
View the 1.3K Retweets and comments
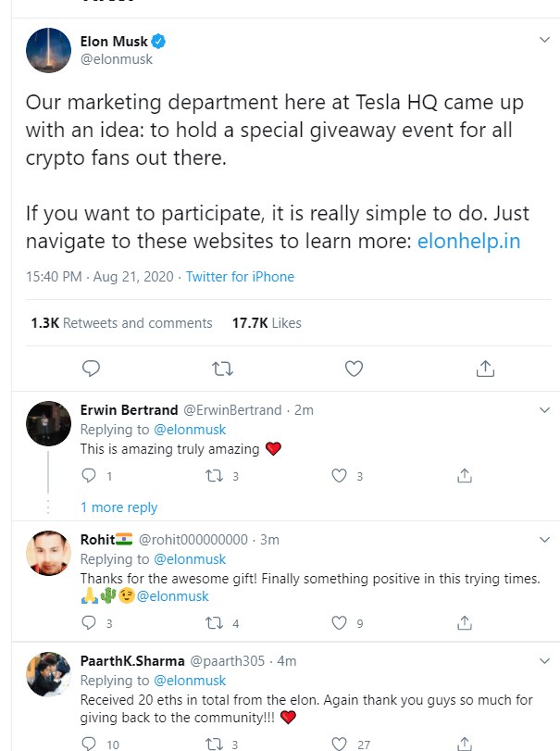[121, 323]
